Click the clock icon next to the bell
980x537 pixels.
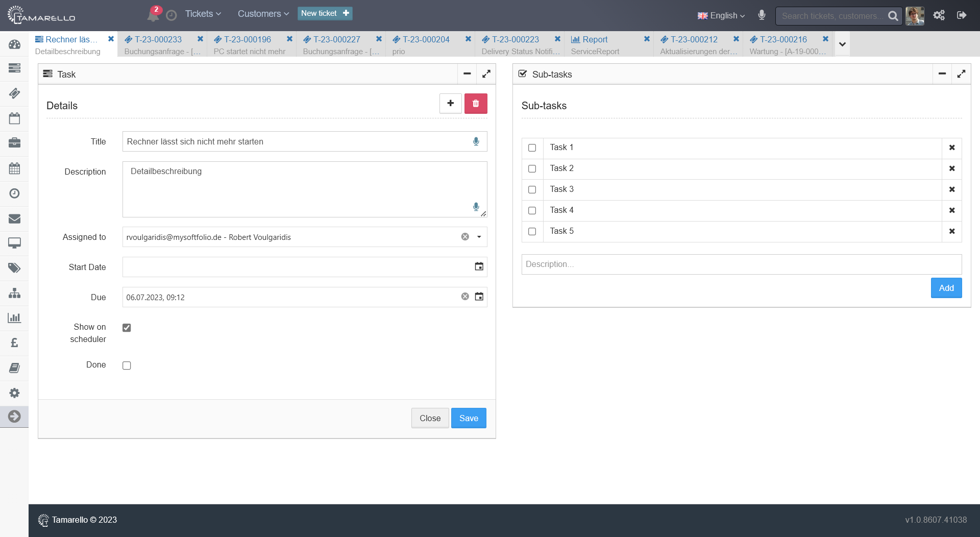coord(171,15)
